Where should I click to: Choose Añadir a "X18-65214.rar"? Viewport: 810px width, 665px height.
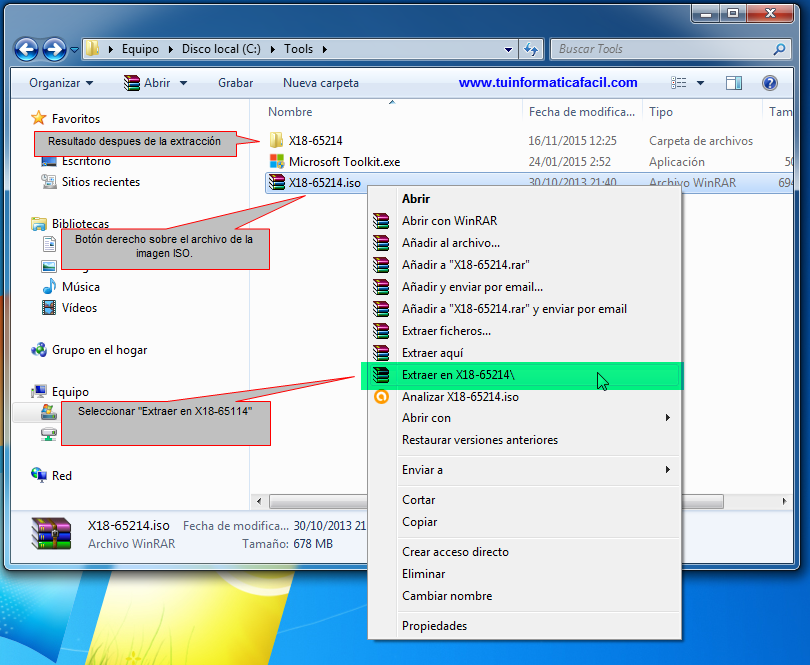click(524, 265)
